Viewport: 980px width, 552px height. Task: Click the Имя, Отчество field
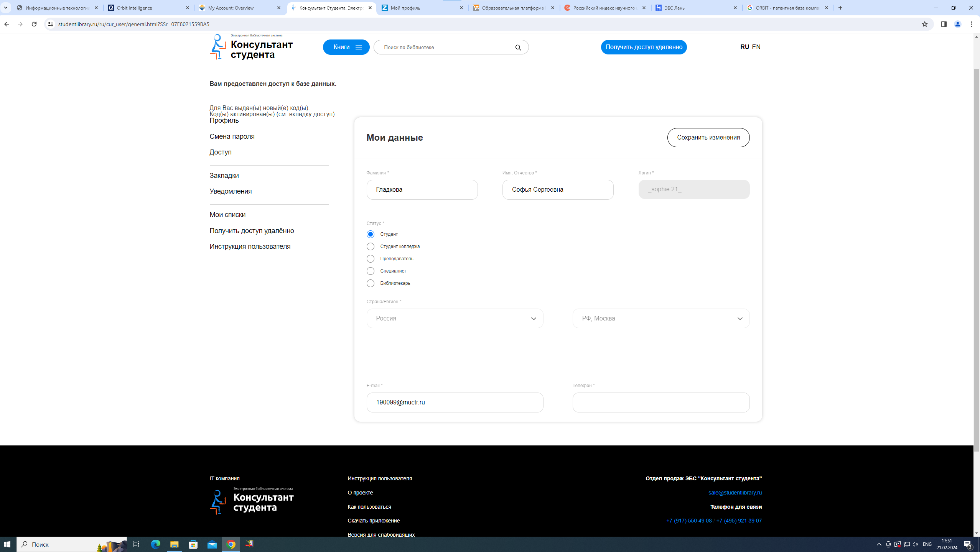coord(558,190)
